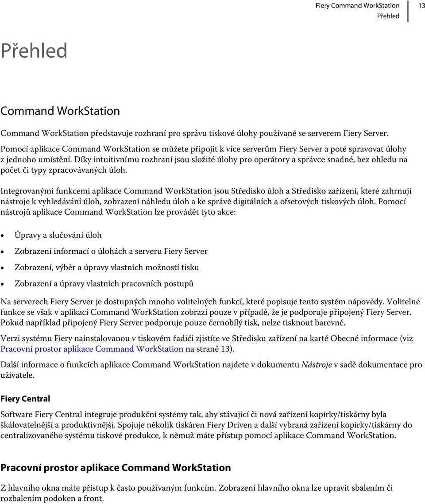Screen dimensions: 425x504
Task: Click the Přehled main page title
Action: (x=34, y=50)
